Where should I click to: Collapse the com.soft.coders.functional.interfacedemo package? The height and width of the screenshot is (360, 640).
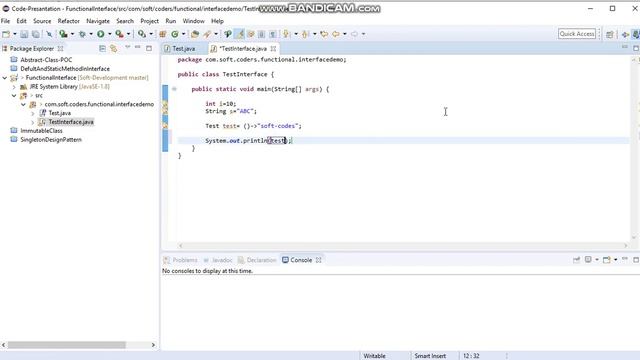pyautogui.click(x=23, y=104)
